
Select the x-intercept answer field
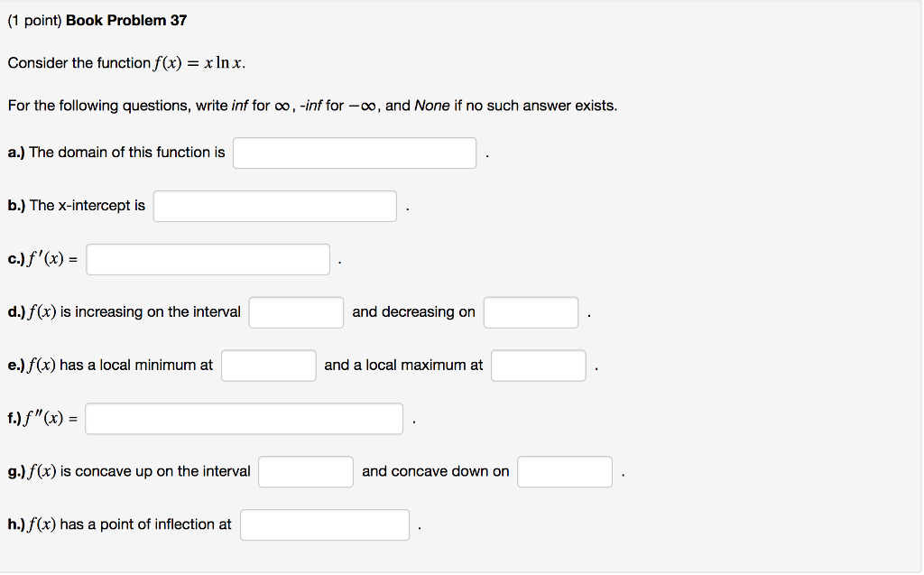point(274,206)
